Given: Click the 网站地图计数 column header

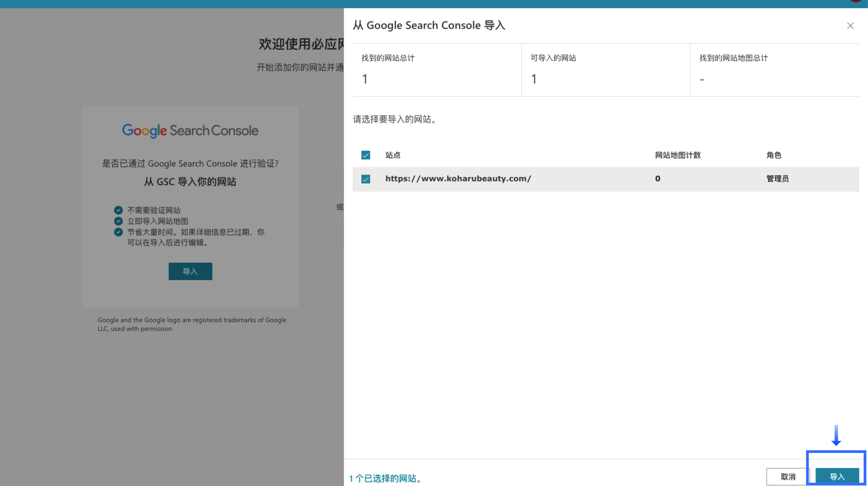Looking at the screenshot, I should [x=678, y=155].
